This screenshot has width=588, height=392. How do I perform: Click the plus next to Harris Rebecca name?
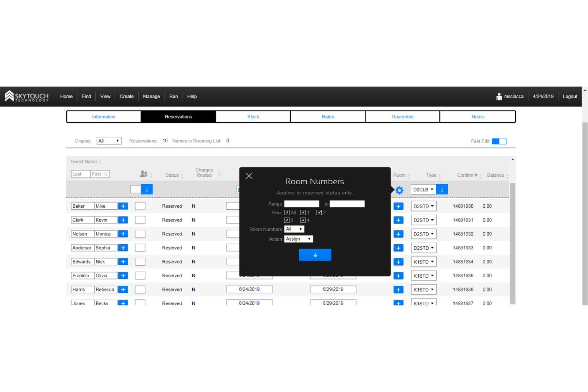123,290
